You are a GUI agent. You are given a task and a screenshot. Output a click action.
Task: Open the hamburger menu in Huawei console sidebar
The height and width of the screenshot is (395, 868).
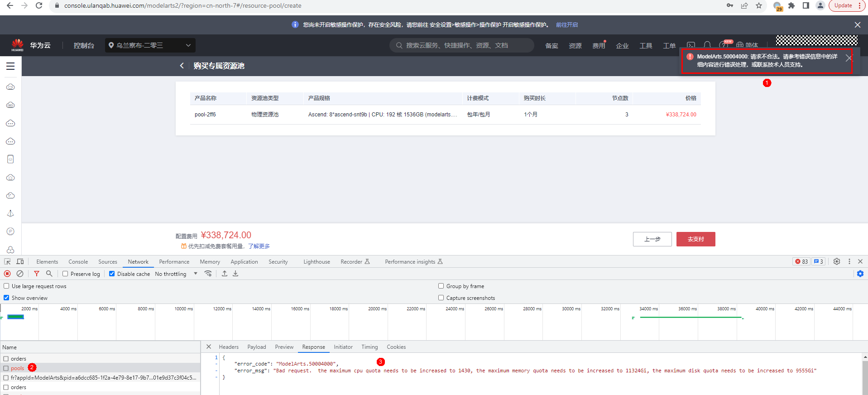[x=10, y=66]
